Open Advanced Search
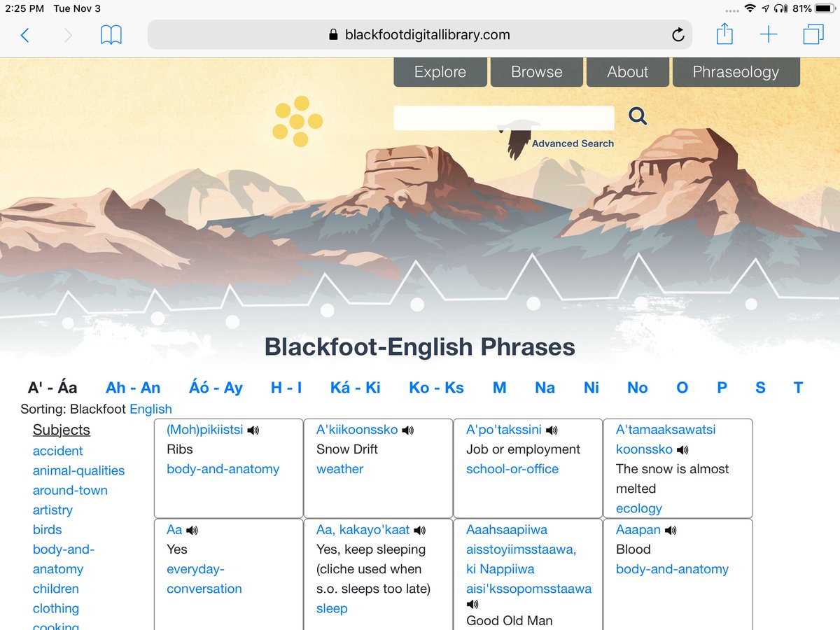Screen dimensions: 840x630 tap(573, 143)
